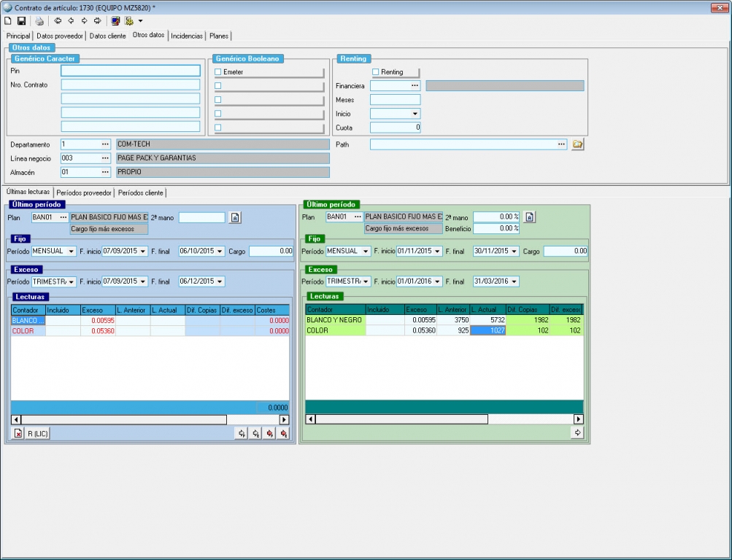
Task: Expand the blue panel's Fijo Período MENSUAL dropdown
Action: click(71, 252)
